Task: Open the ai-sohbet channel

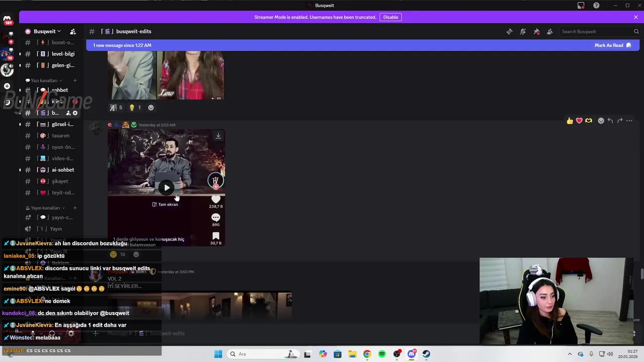Action: tap(51, 170)
